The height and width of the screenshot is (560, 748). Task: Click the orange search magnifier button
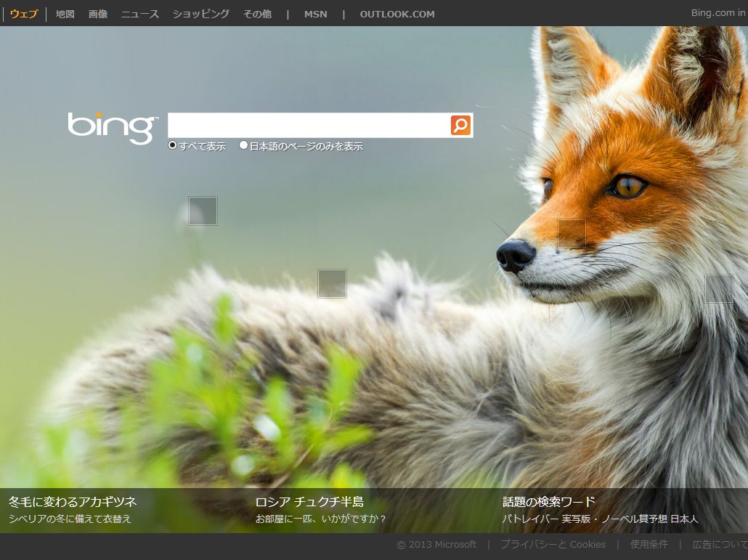point(460,125)
